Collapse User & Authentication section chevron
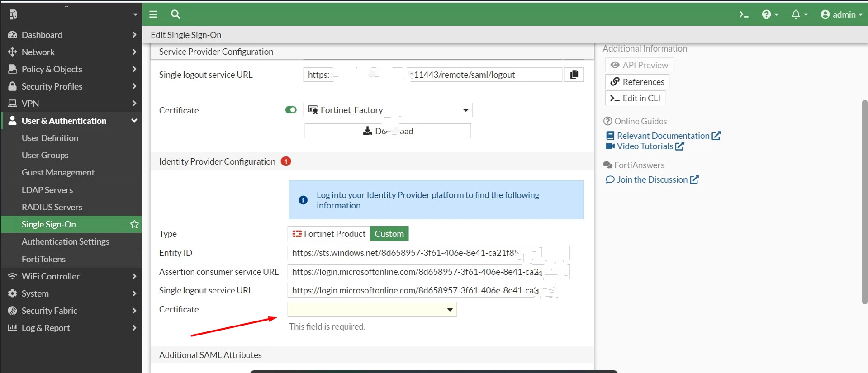The width and height of the screenshot is (868, 373). click(x=134, y=121)
